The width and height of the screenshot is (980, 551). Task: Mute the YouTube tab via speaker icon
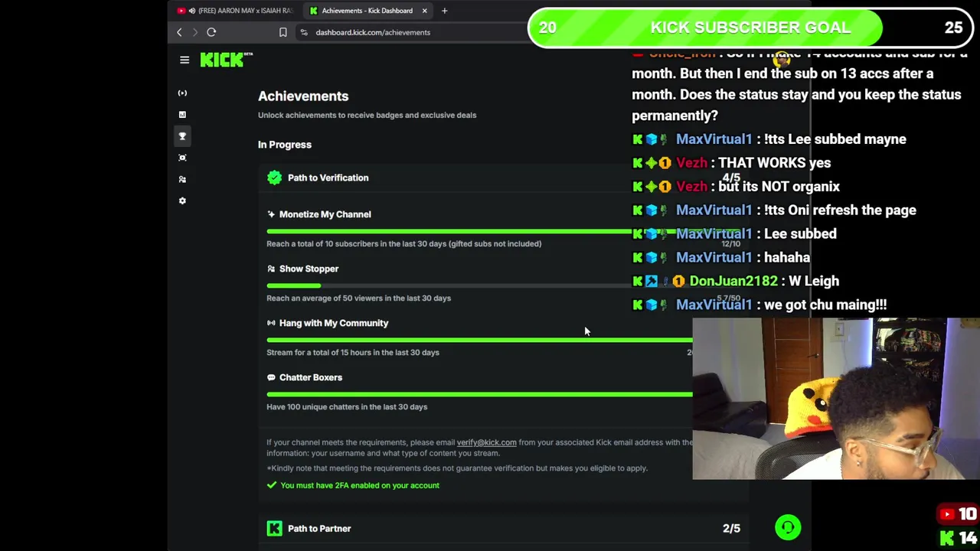pyautogui.click(x=191, y=11)
